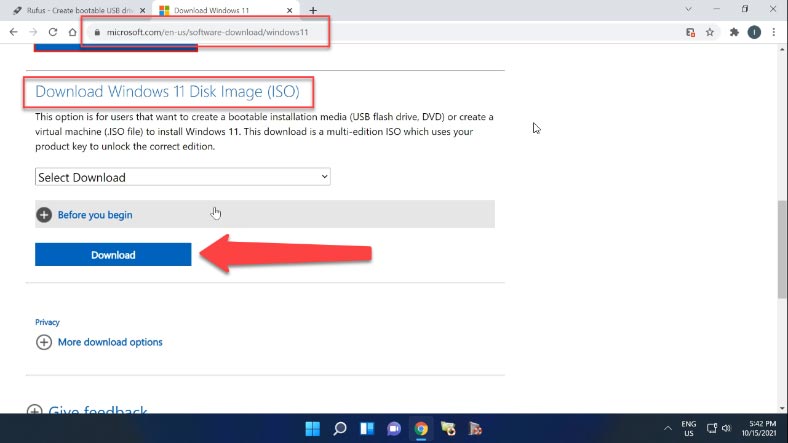Open the Privacy link
The width and height of the screenshot is (788, 443).
point(47,322)
